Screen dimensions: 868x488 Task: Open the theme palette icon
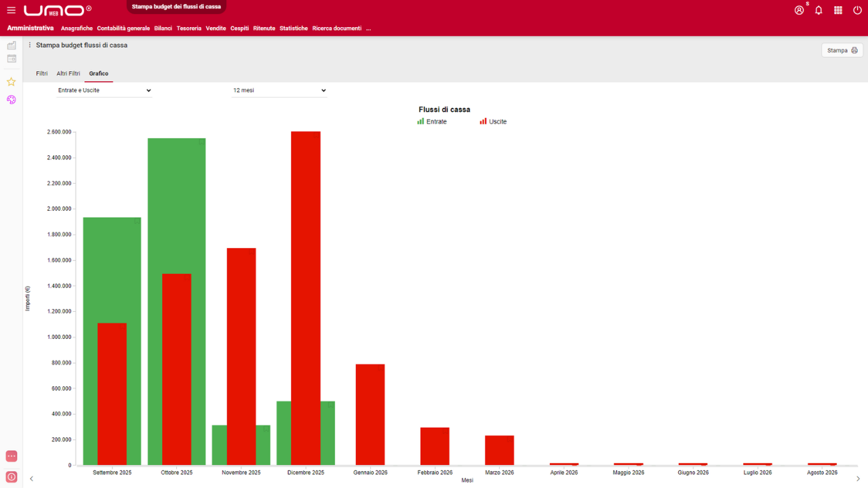[x=11, y=100]
